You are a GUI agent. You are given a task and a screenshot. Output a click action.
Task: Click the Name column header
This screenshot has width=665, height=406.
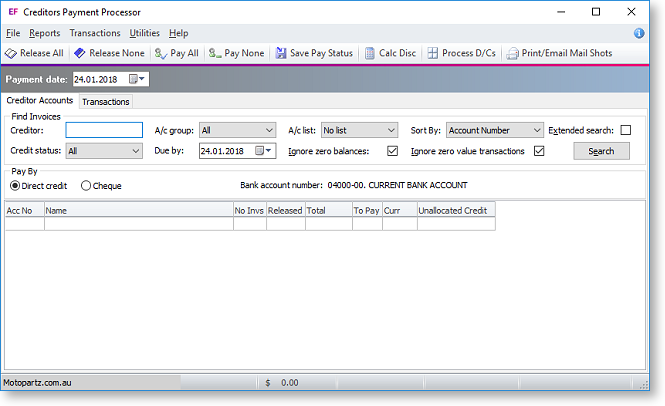point(139,210)
